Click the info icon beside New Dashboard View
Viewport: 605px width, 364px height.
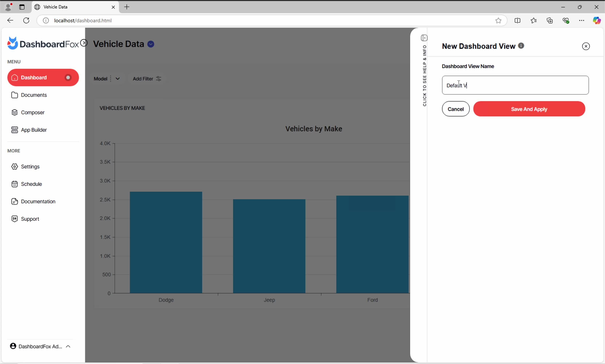[x=521, y=46]
